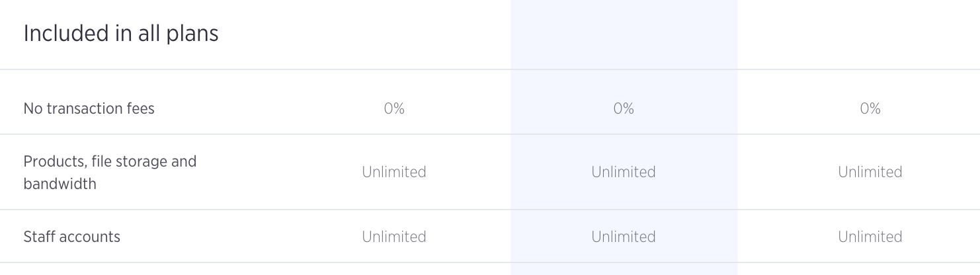Click Unlimited staff accounts in highlighted column
Image resolution: width=980 pixels, height=275 pixels.
pyautogui.click(x=624, y=237)
